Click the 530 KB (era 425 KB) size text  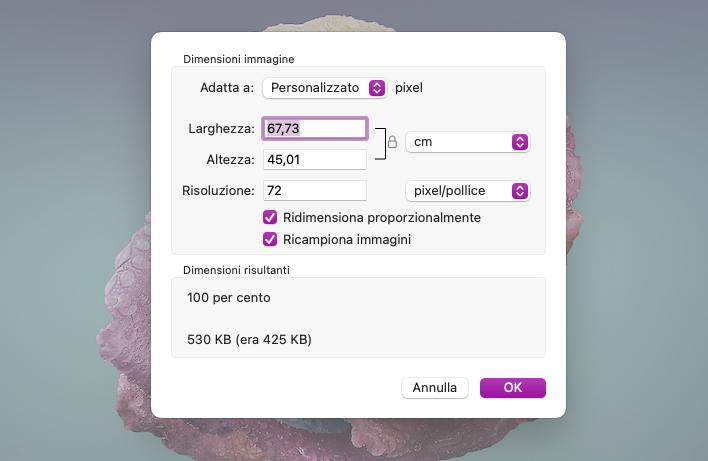249,340
